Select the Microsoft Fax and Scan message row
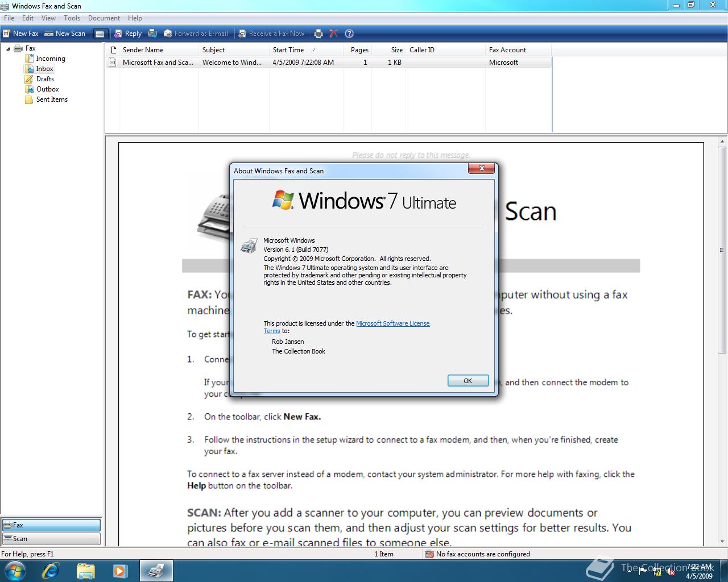The image size is (728, 582). [x=329, y=63]
